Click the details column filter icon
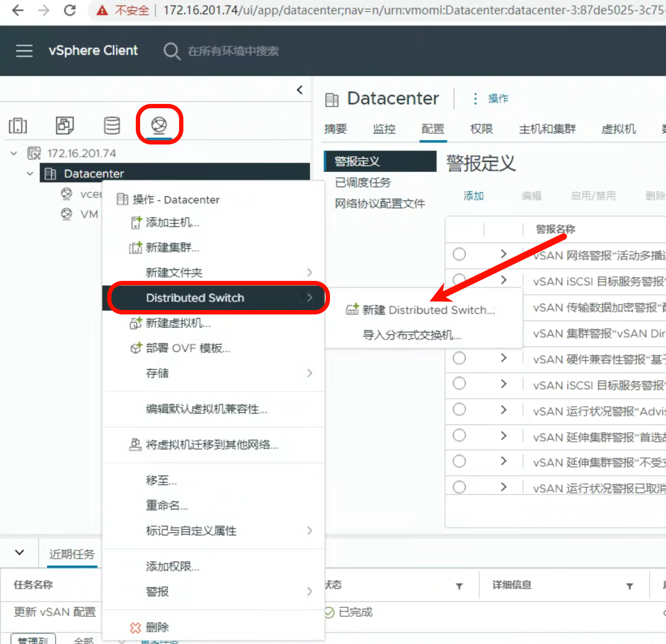The width and height of the screenshot is (666, 644). tap(630, 586)
